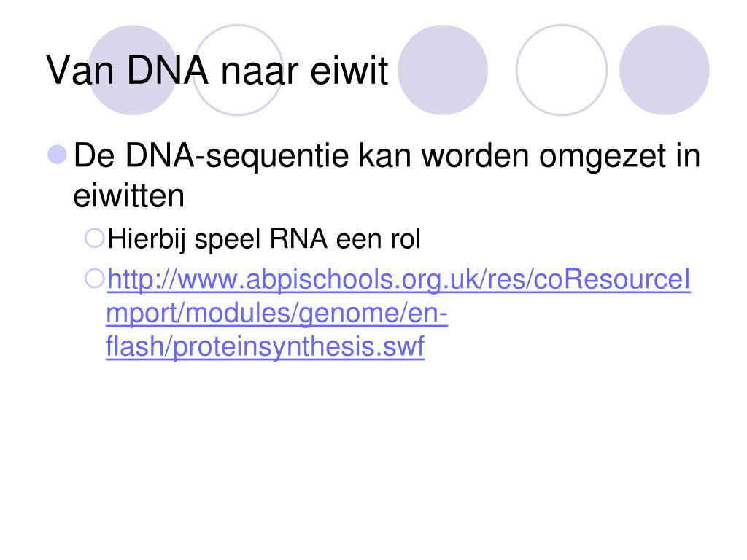The width and height of the screenshot is (747, 560).
Task: Click the "flash/proteinsynthesis.swf" link text
Action: click(266, 346)
